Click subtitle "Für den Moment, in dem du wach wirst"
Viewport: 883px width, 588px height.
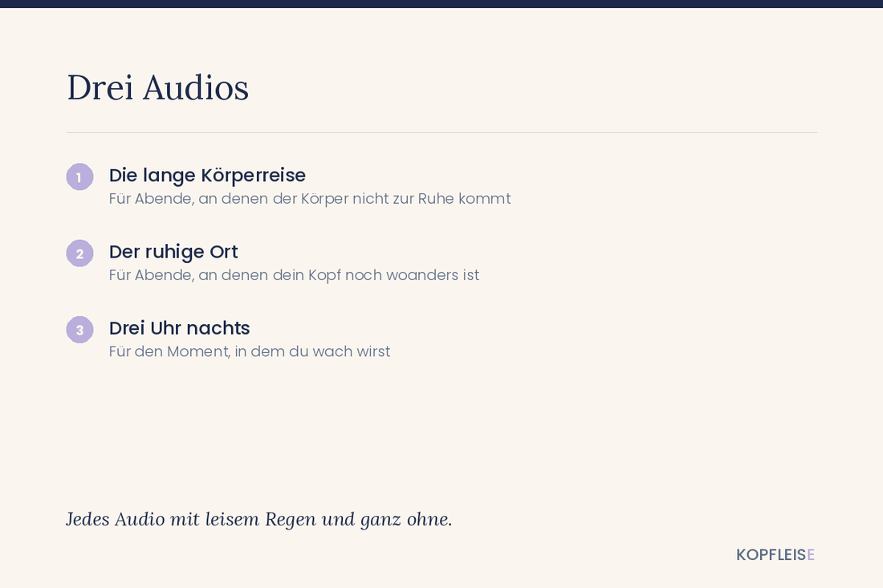click(250, 351)
